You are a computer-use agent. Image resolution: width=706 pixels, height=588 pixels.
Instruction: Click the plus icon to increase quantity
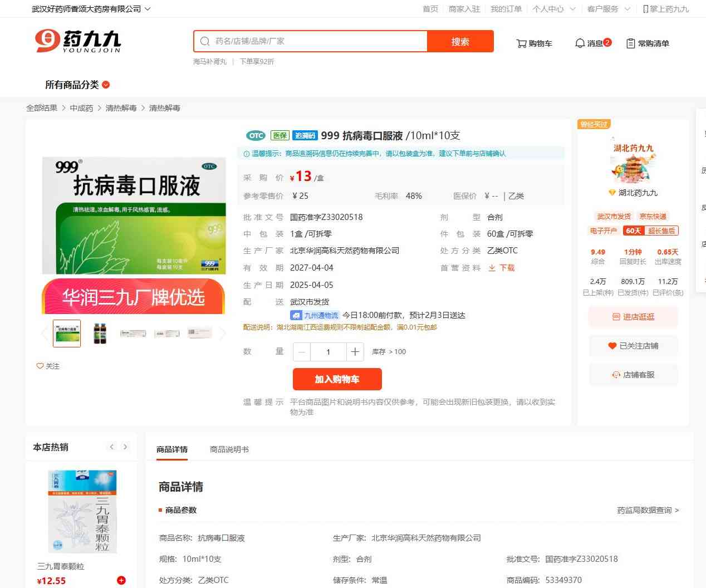(x=355, y=352)
